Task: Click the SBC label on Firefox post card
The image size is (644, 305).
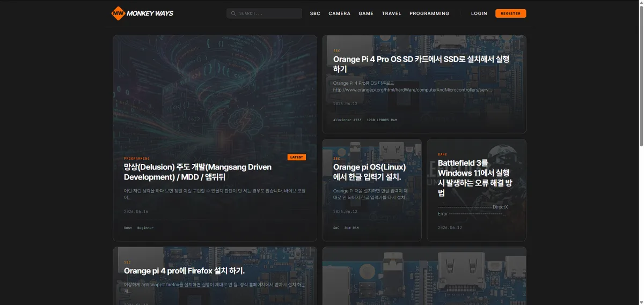Action: (x=127, y=263)
